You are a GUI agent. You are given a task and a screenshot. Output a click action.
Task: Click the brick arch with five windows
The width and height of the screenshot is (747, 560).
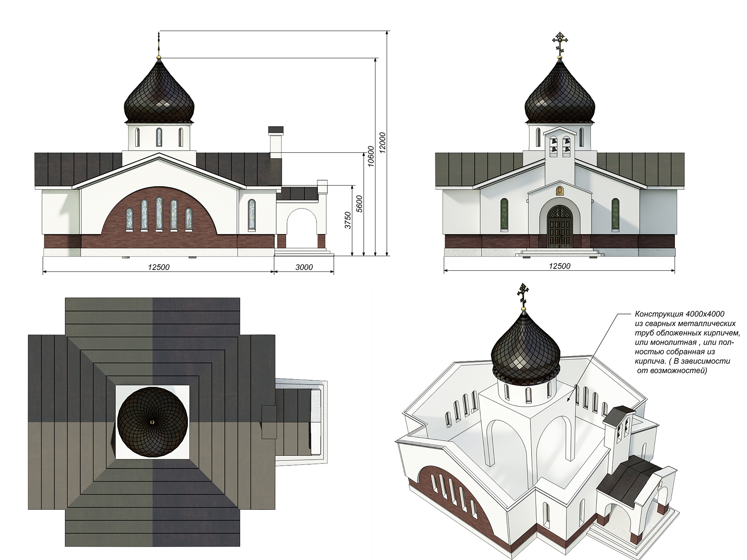pyautogui.click(x=159, y=211)
